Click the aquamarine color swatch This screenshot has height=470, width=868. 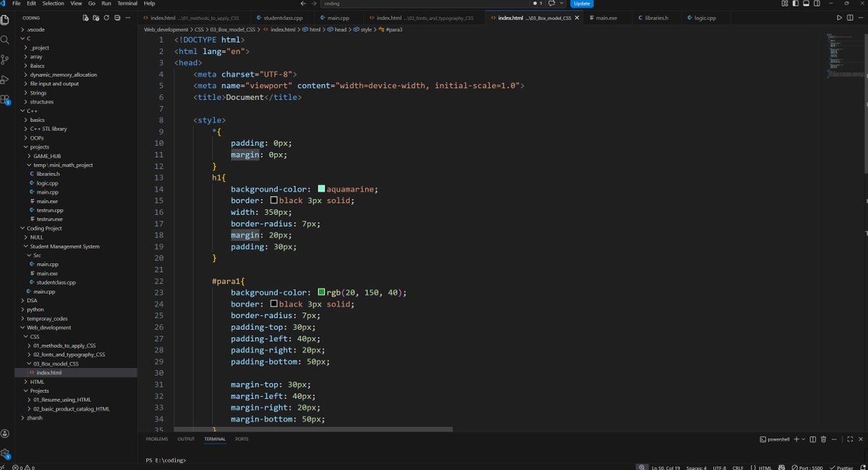pyautogui.click(x=321, y=189)
